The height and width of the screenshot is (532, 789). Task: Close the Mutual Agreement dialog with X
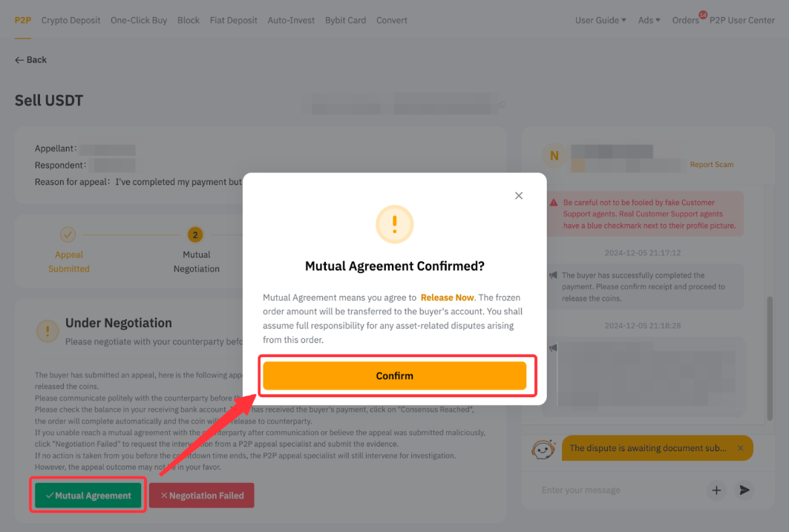click(519, 196)
